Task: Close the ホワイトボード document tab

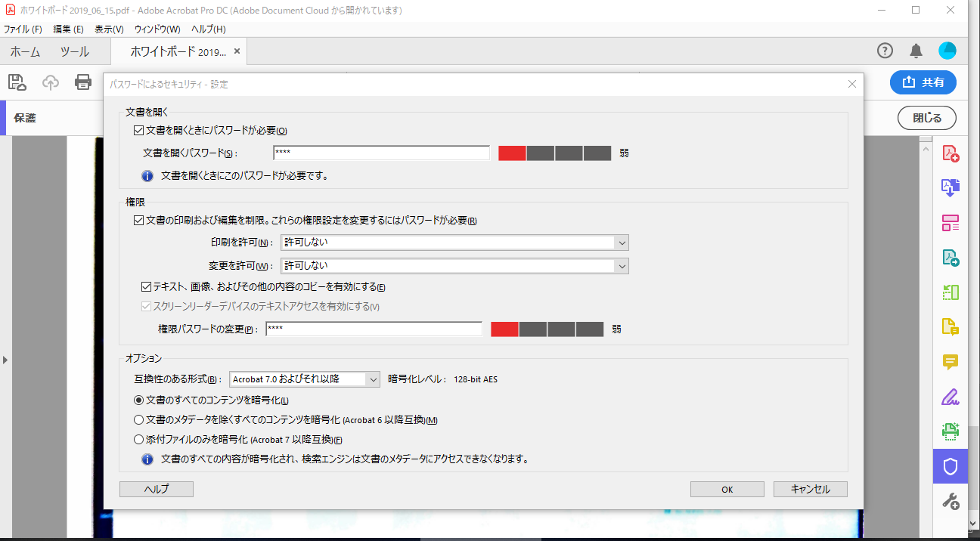Action: 237,51
